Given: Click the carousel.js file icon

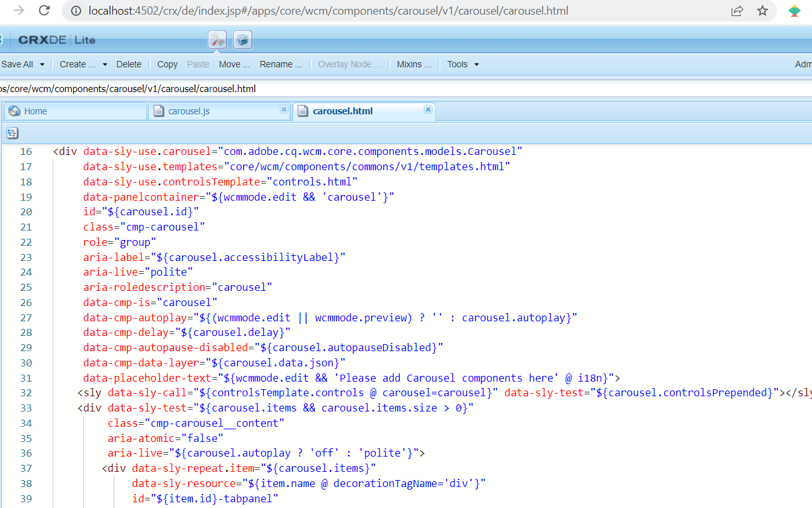Looking at the screenshot, I should click(159, 111).
